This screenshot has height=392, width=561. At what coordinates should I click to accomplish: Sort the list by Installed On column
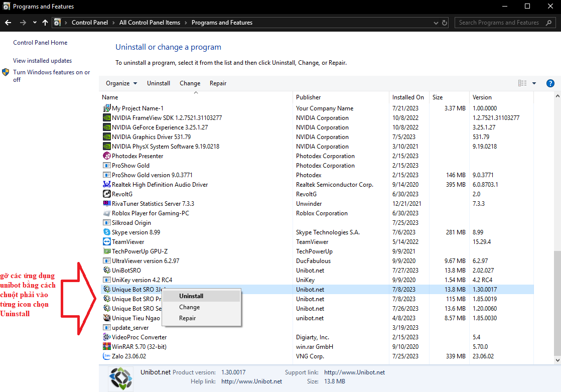click(x=409, y=97)
